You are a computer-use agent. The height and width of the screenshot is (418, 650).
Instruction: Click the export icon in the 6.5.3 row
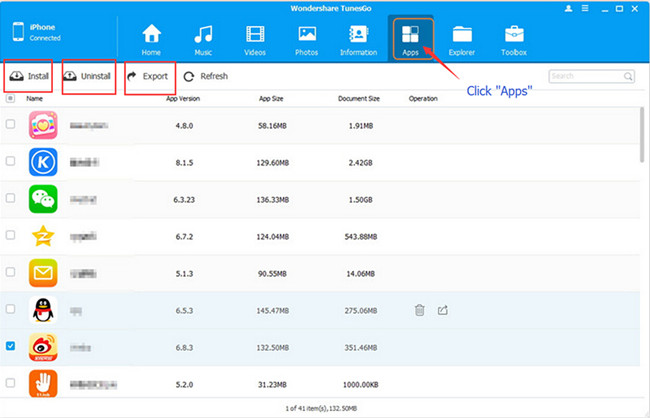[443, 310]
